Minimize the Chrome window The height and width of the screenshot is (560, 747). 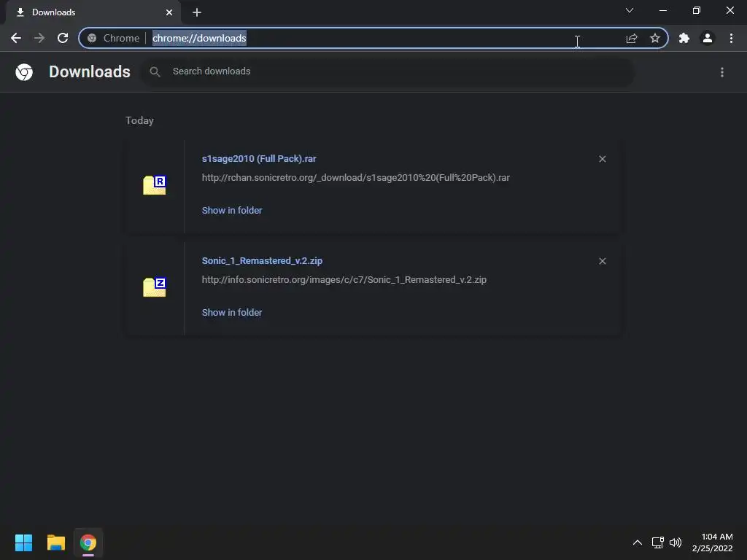coord(662,10)
